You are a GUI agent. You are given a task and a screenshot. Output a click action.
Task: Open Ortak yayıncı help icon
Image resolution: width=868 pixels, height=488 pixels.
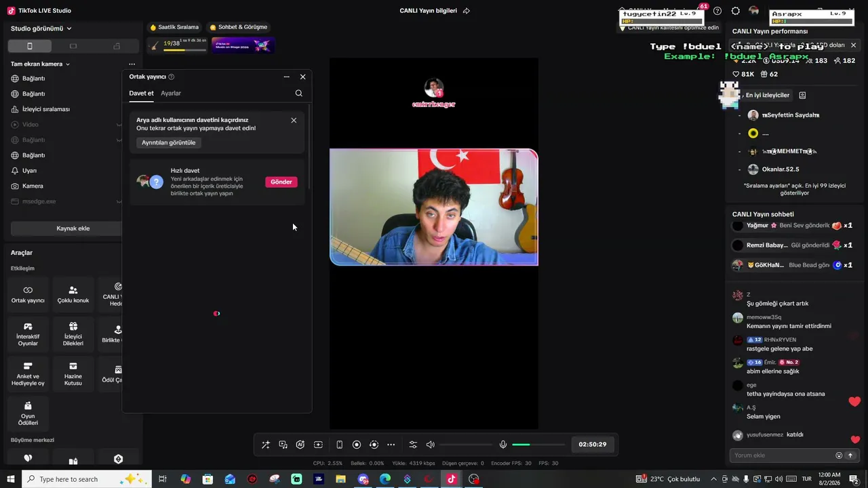(171, 77)
